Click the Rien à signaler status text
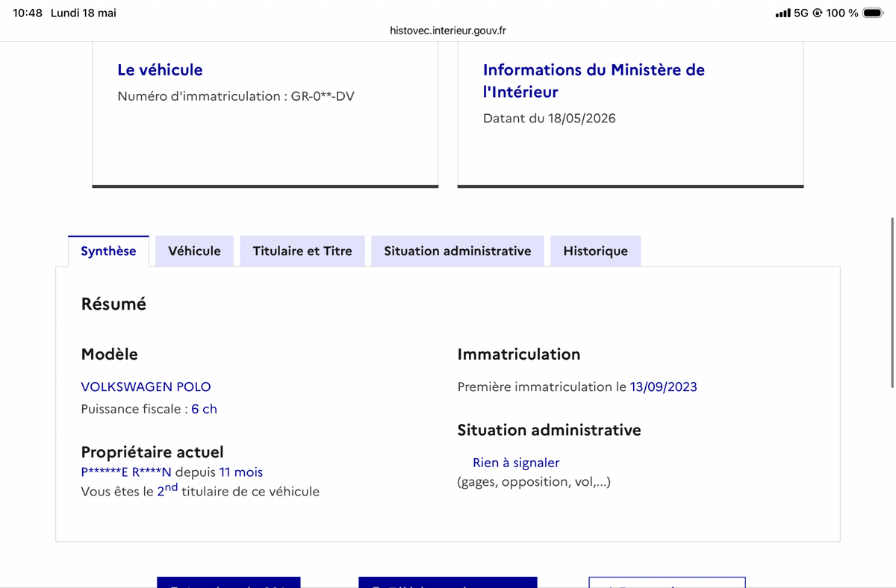Image resolution: width=896 pixels, height=588 pixels. (x=516, y=463)
